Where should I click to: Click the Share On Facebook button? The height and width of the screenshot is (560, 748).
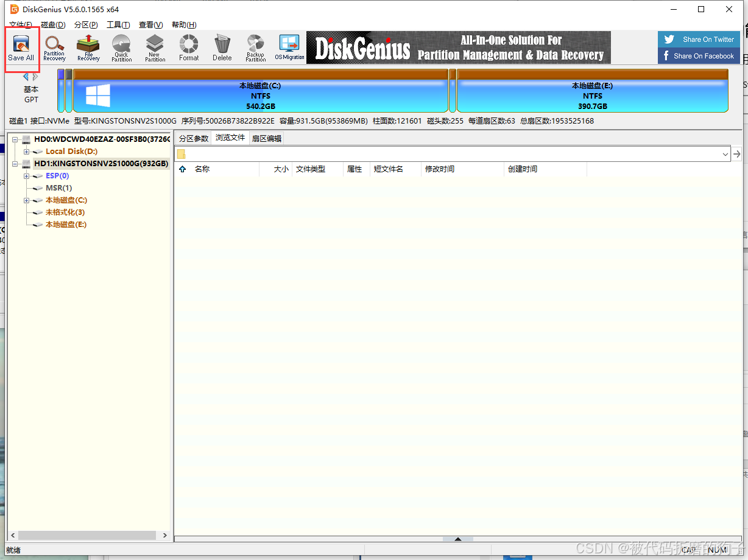pyautogui.click(x=699, y=56)
